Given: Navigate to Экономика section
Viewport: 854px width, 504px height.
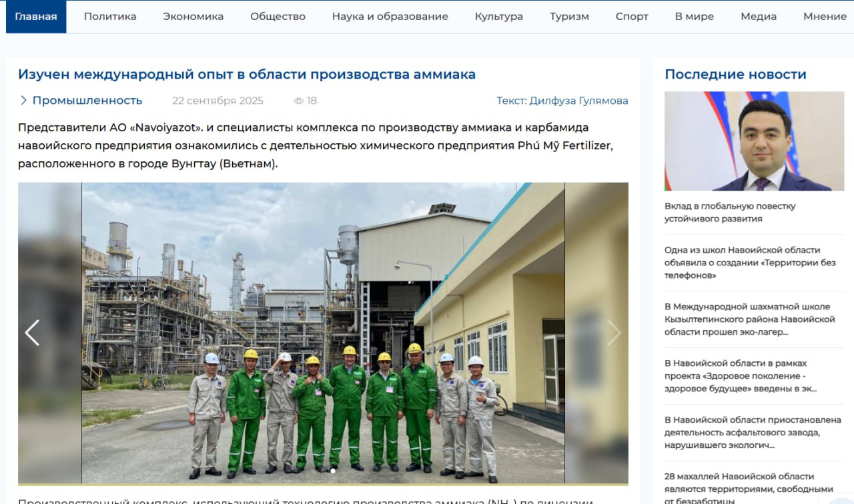Looking at the screenshot, I should tap(193, 17).
